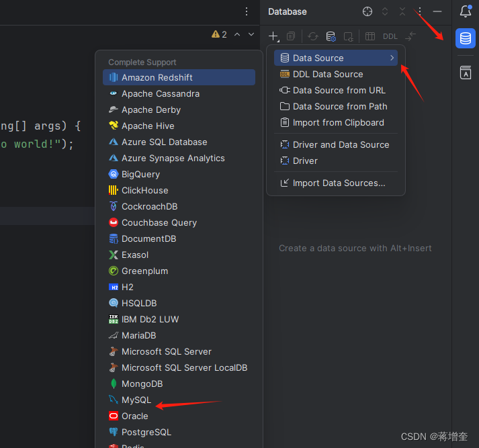Select Microsoft SQL Server LocalDB

[x=179, y=367]
